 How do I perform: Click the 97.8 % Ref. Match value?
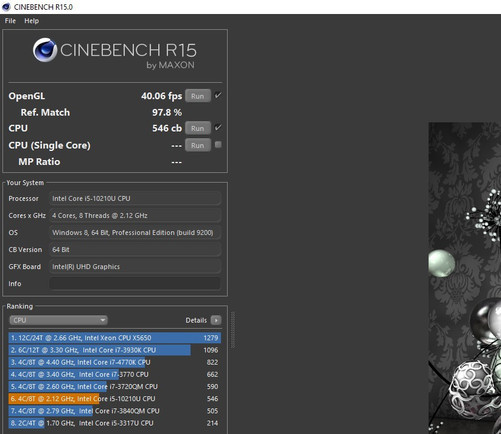(x=167, y=112)
